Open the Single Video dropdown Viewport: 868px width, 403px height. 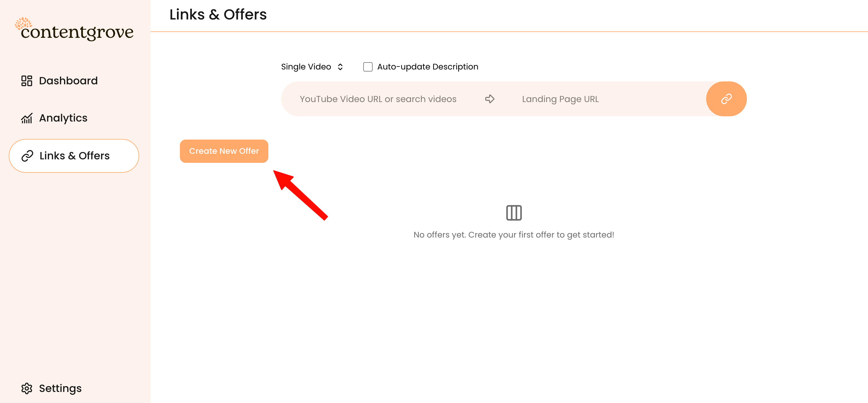[306, 67]
